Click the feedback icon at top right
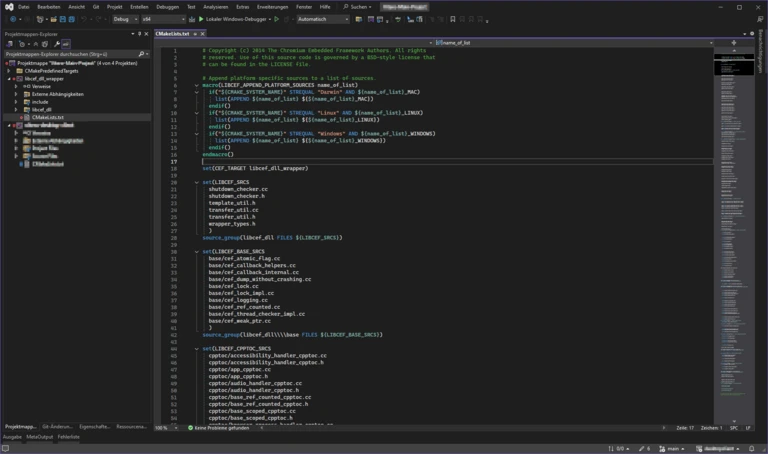This screenshot has height=454, width=768. point(760,19)
